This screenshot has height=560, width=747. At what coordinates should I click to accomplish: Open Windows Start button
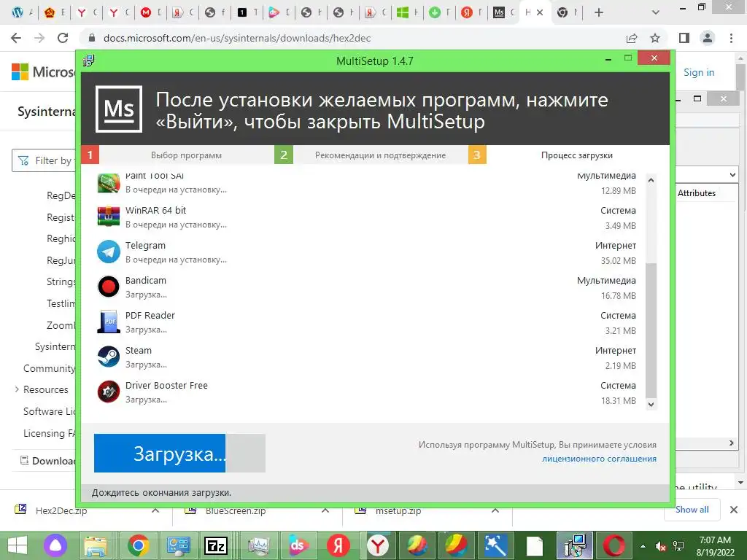pyautogui.click(x=18, y=545)
